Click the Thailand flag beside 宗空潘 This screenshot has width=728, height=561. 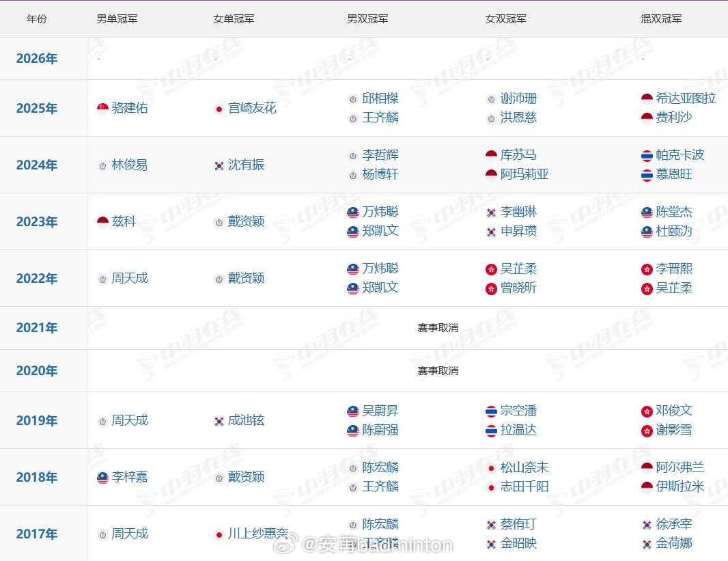(491, 411)
